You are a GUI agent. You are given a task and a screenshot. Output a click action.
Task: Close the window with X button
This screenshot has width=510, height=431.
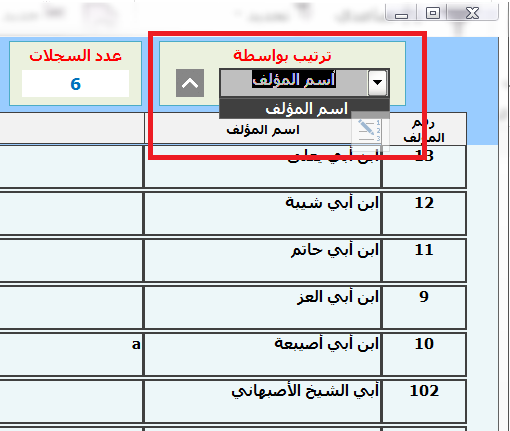point(472,13)
